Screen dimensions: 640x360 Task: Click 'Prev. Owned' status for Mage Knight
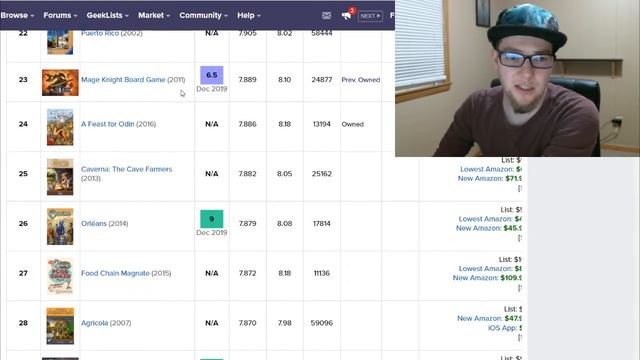pyautogui.click(x=361, y=80)
